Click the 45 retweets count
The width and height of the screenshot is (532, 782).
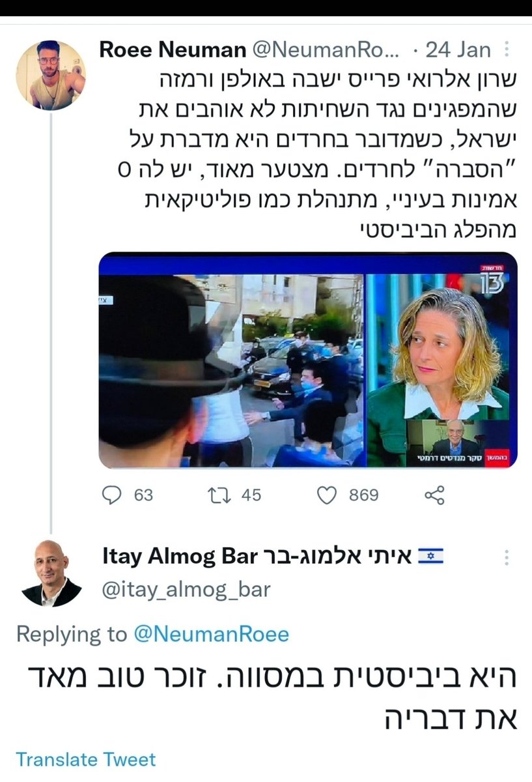pos(251,495)
